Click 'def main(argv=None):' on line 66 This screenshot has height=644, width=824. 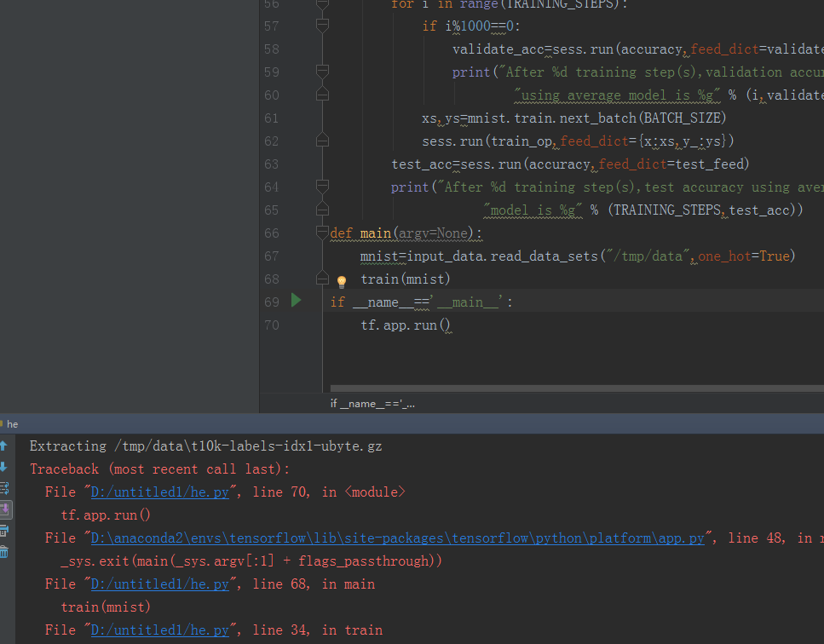[x=406, y=233]
